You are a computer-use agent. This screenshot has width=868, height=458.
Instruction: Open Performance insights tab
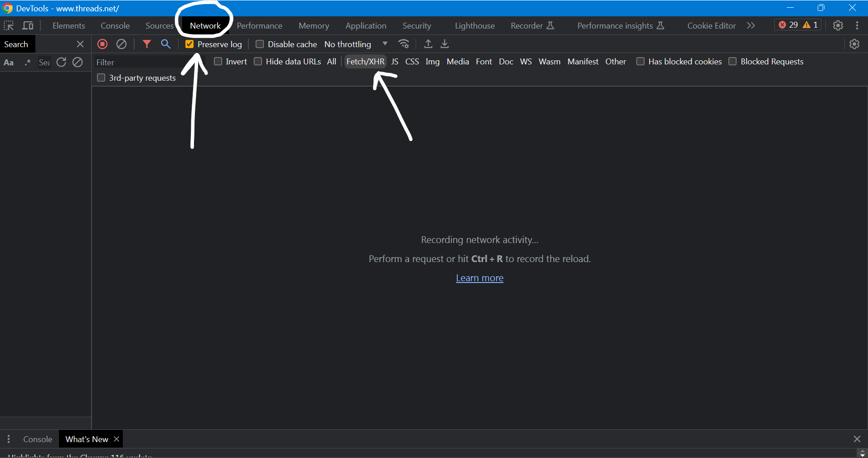pyautogui.click(x=621, y=25)
